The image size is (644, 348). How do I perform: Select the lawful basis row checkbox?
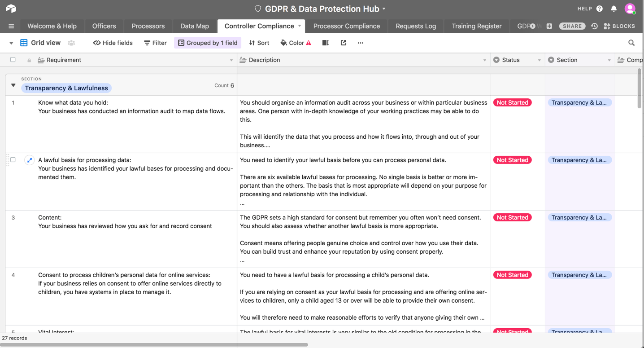coord(13,159)
